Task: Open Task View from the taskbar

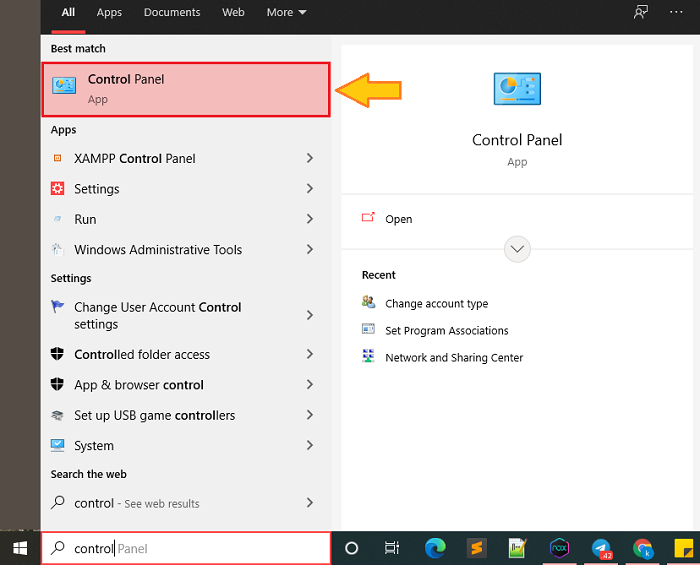Action: click(392, 548)
